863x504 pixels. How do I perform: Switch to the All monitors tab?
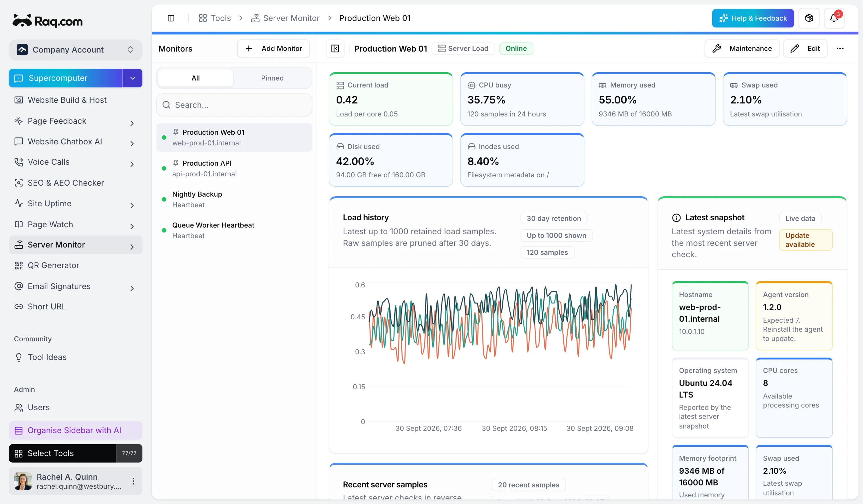click(x=195, y=78)
